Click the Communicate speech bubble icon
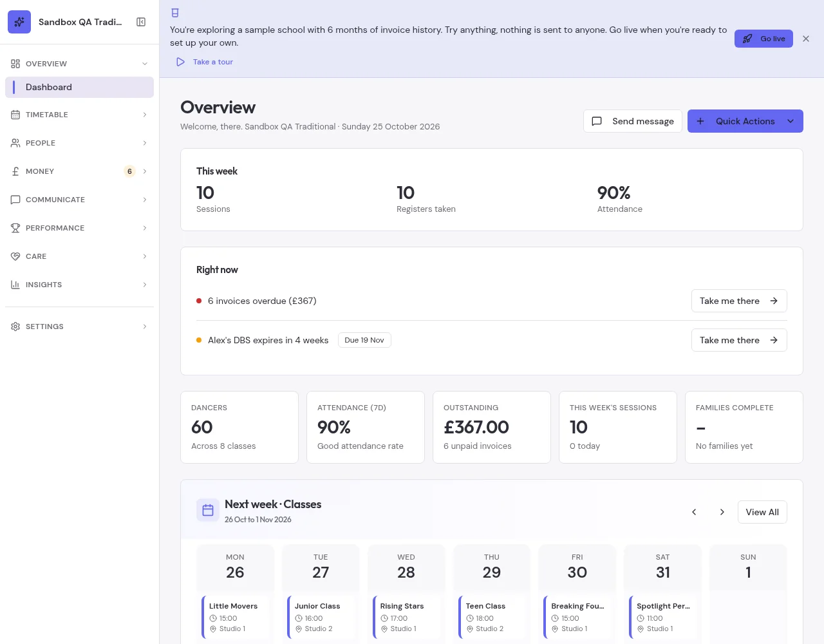The width and height of the screenshot is (824, 644). [15, 200]
